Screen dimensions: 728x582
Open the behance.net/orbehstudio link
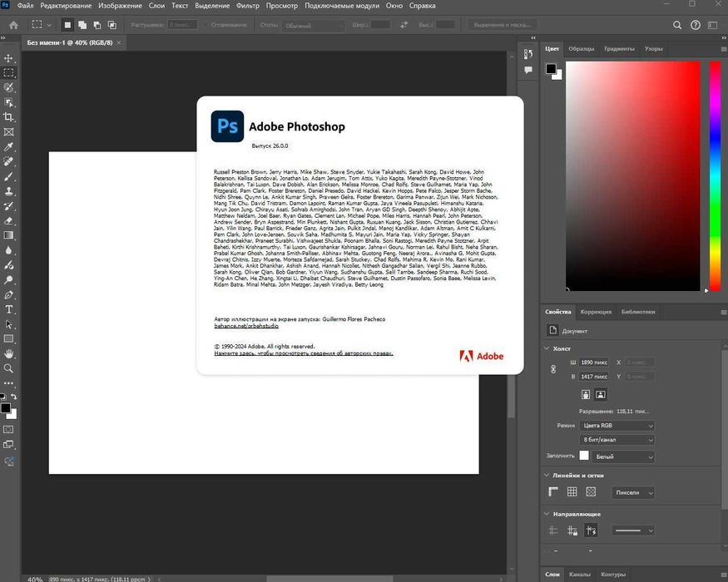click(x=246, y=326)
